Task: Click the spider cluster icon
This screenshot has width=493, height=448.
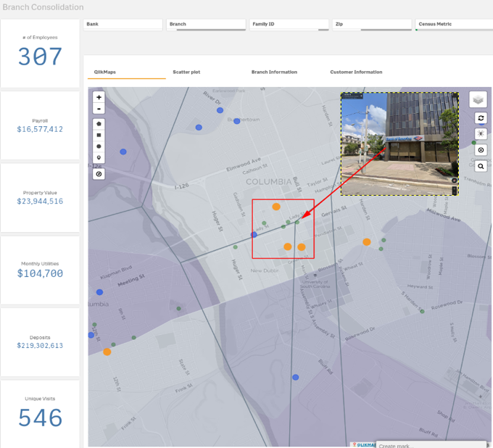Action: 481,134
